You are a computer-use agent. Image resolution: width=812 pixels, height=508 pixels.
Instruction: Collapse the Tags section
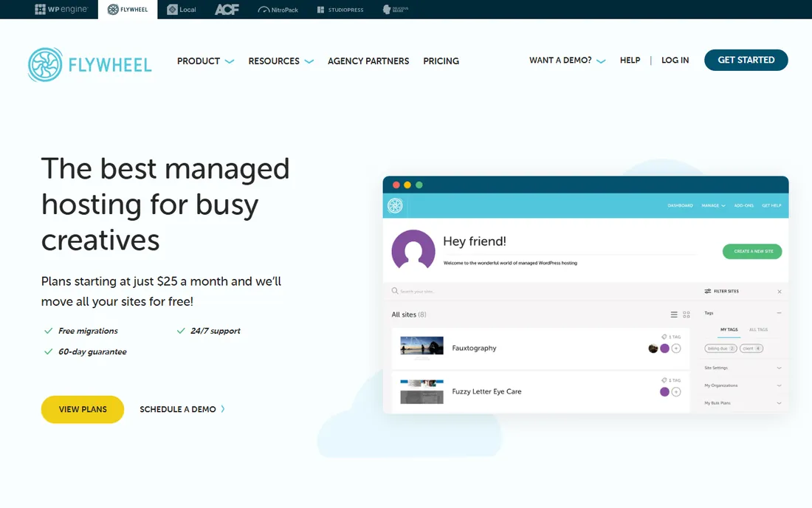(779, 313)
